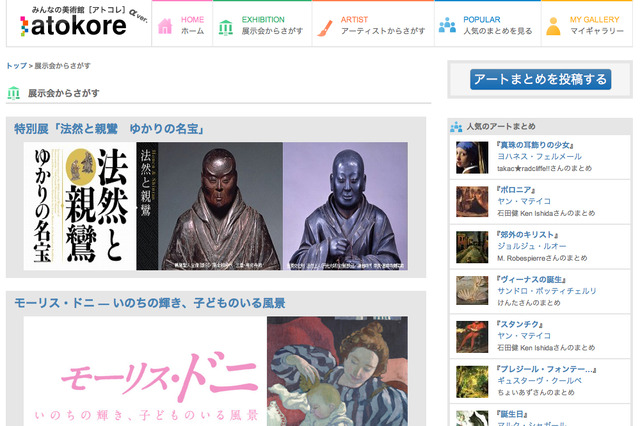The image size is (640, 426).
Task: Click the orange paintbrush ARTIST icon
Action: pyautogui.click(x=325, y=28)
